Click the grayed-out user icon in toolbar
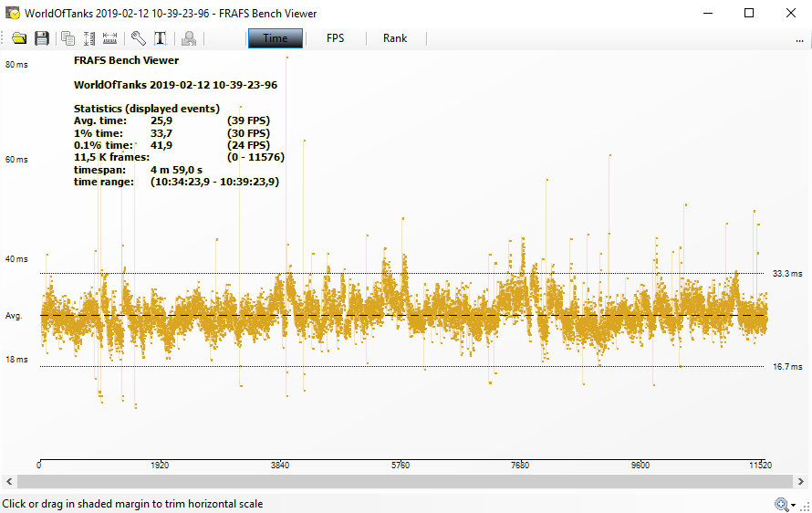Image resolution: width=812 pixels, height=513 pixels. (x=189, y=38)
